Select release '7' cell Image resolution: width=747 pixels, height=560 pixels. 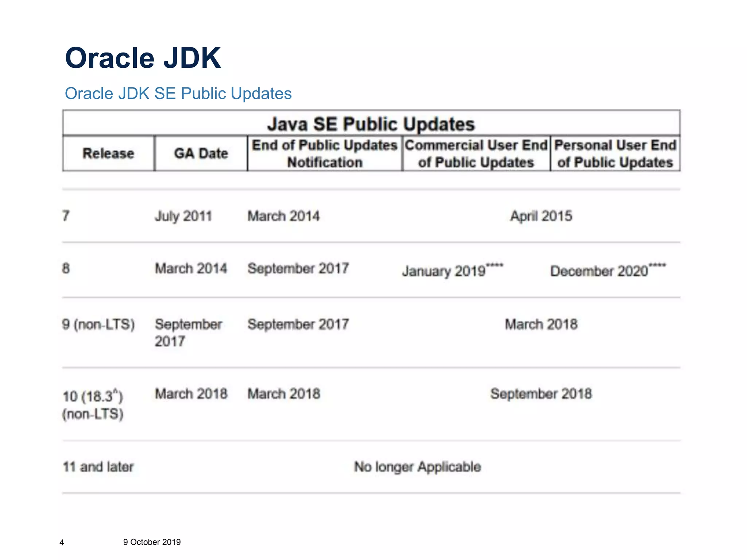(66, 215)
